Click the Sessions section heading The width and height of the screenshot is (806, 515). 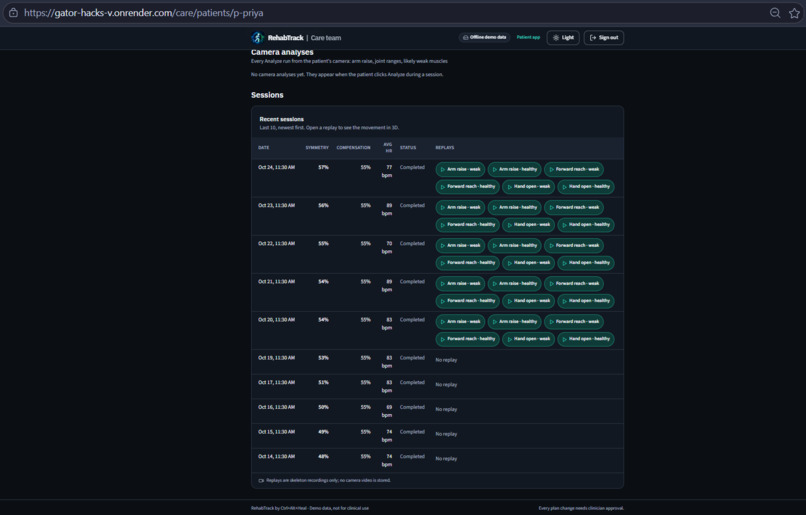(267, 95)
